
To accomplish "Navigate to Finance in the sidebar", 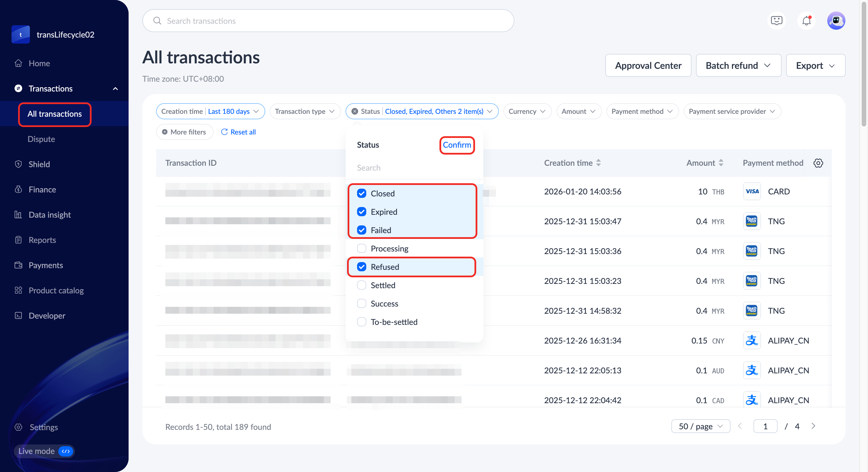I will coord(42,190).
